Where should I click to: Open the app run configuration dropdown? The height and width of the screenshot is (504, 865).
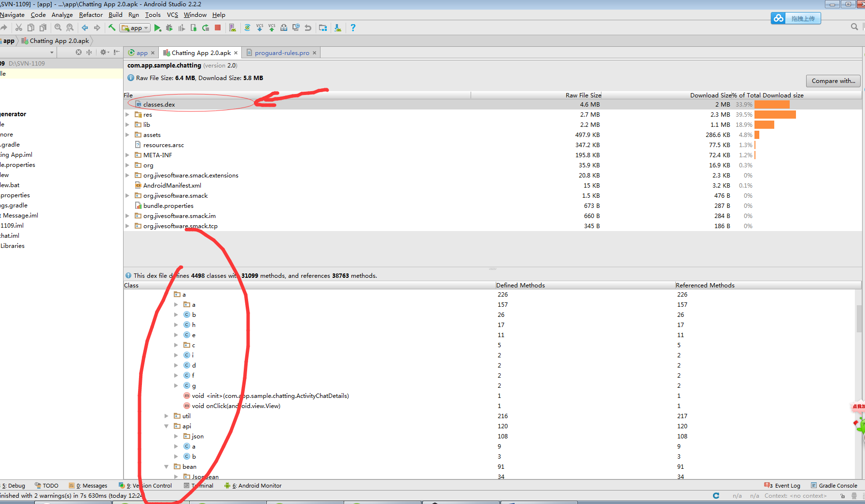click(135, 28)
